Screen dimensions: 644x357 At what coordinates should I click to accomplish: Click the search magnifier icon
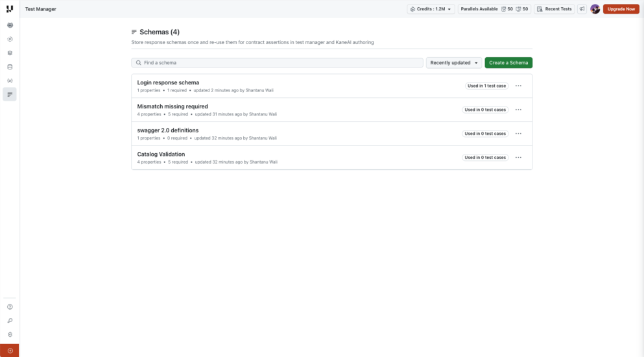pyautogui.click(x=138, y=62)
